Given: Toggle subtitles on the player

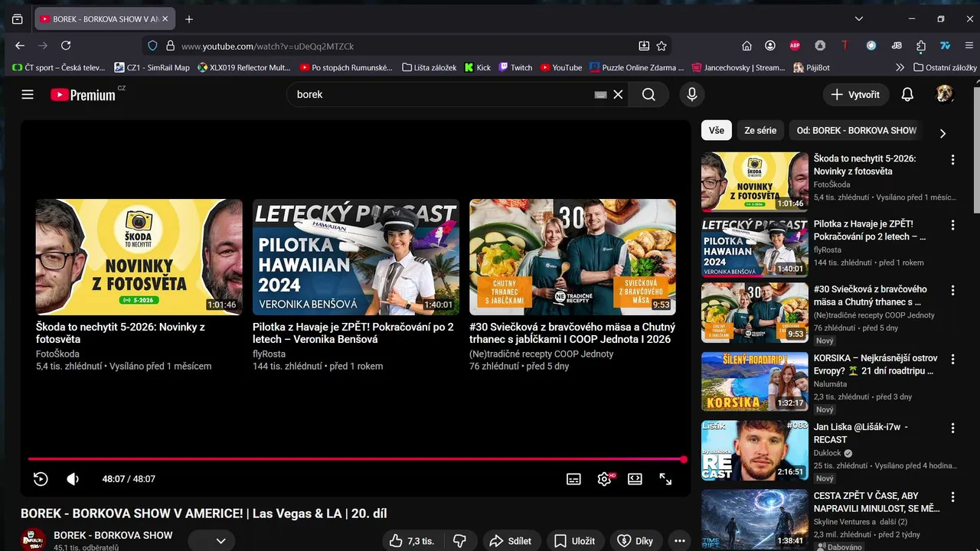Looking at the screenshot, I should click(x=573, y=479).
